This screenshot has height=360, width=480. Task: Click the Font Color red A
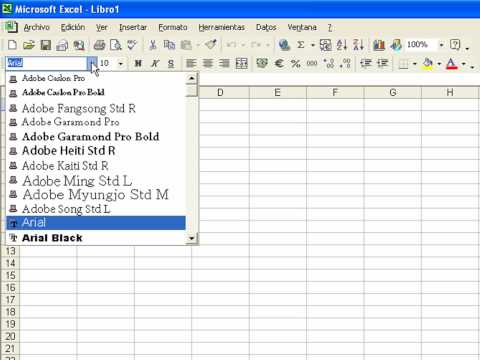[452, 63]
